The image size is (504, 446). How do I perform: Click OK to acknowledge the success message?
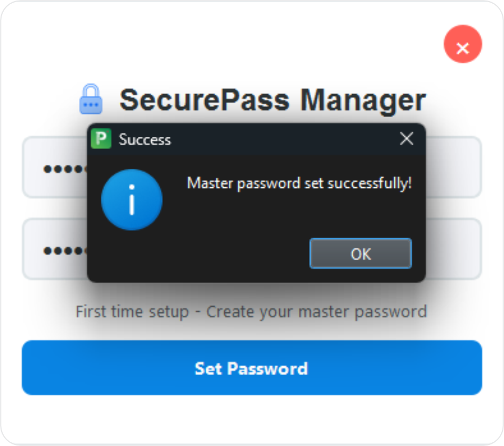click(360, 254)
